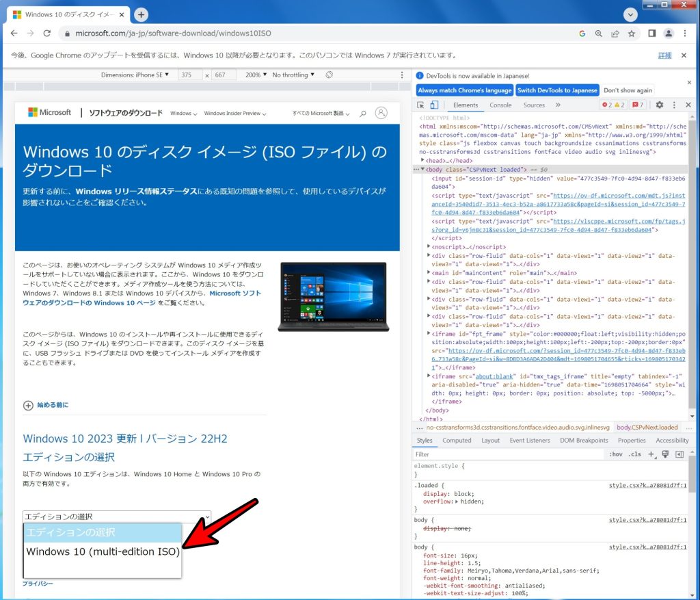700x600 pixels.
Task: Click the warnings counter badge
Action: click(619, 104)
